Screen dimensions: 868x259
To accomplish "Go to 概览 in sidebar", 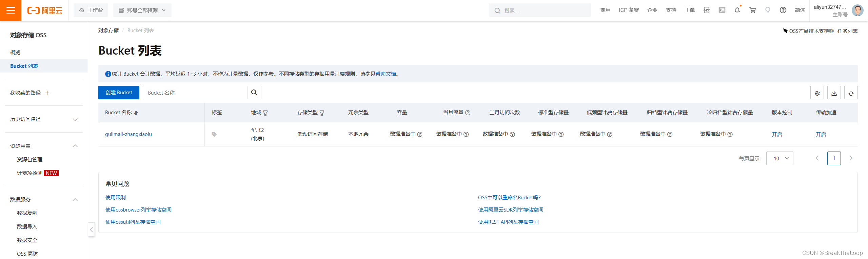I will pos(15,52).
